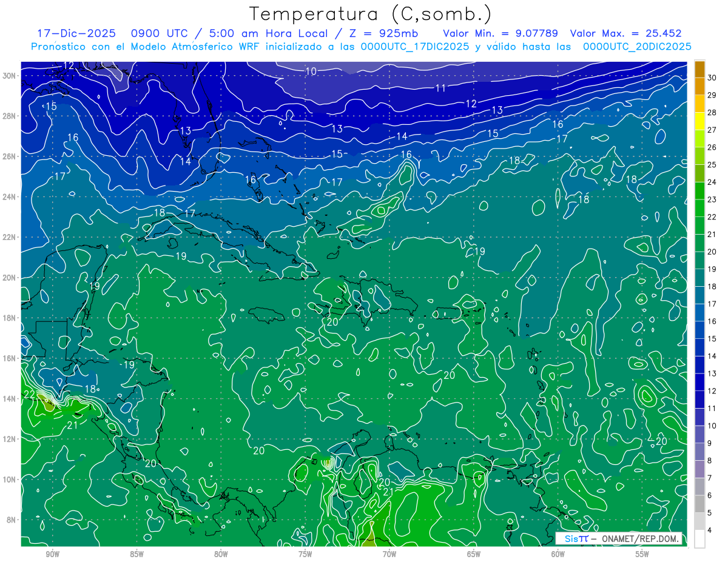The image size is (728, 562).
Task: Click 'Valor Max. = 25.452' value
Action: tap(625, 33)
